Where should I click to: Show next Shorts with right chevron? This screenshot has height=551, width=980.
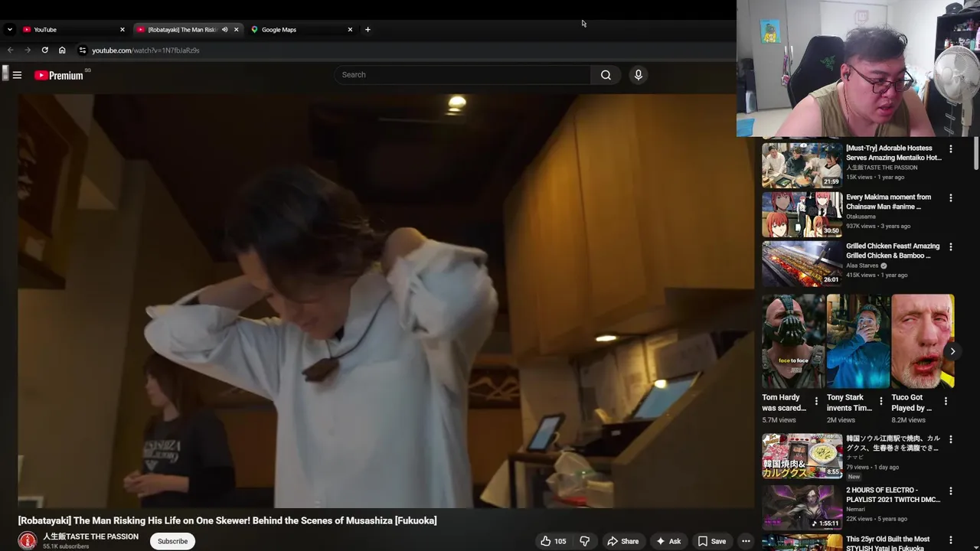[952, 351]
